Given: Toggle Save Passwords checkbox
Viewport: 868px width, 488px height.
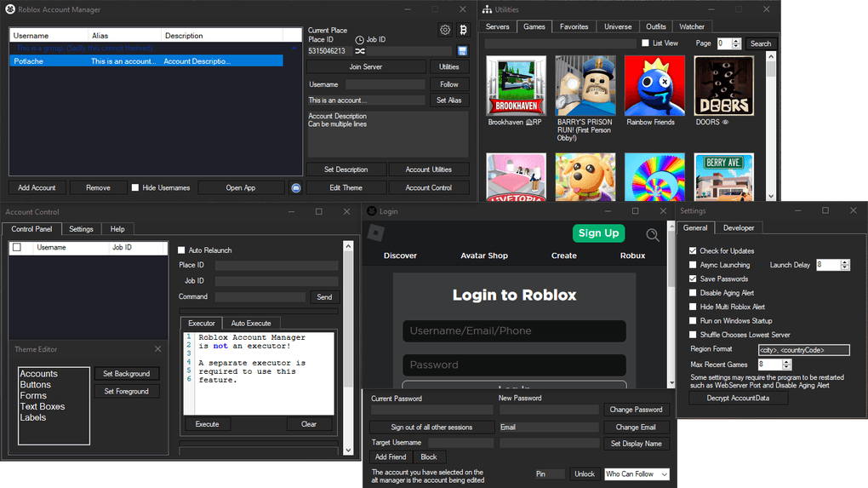Looking at the screenshot, I should click(693, 278).
